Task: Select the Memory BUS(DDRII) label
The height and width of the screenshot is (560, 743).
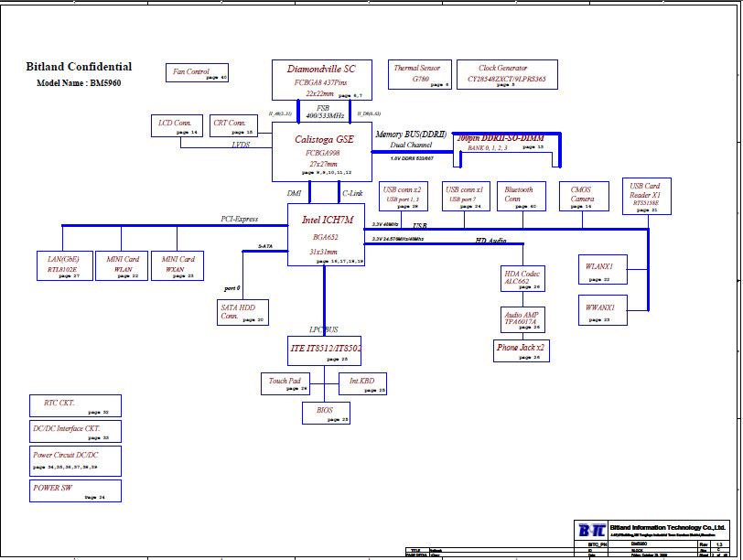Action: tap(411, 135)
